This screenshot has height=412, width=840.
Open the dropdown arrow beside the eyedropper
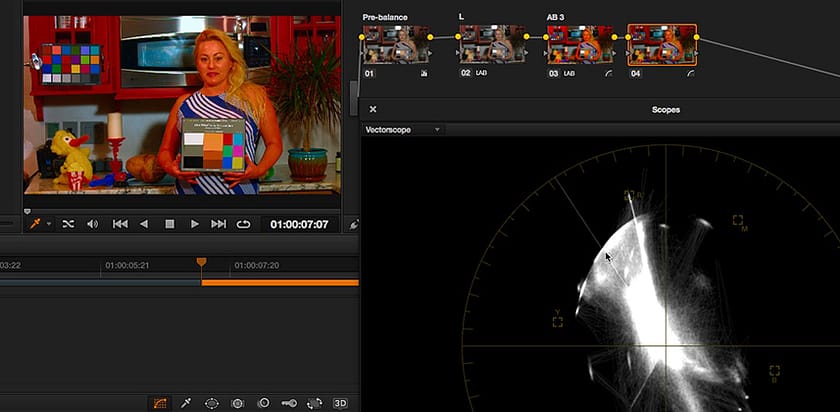tap(49, 224)
